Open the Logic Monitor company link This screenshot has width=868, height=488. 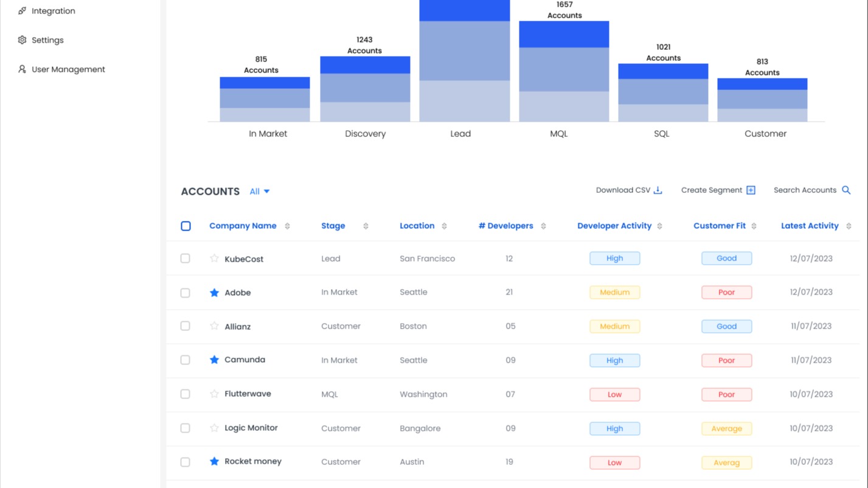point(251,428)
